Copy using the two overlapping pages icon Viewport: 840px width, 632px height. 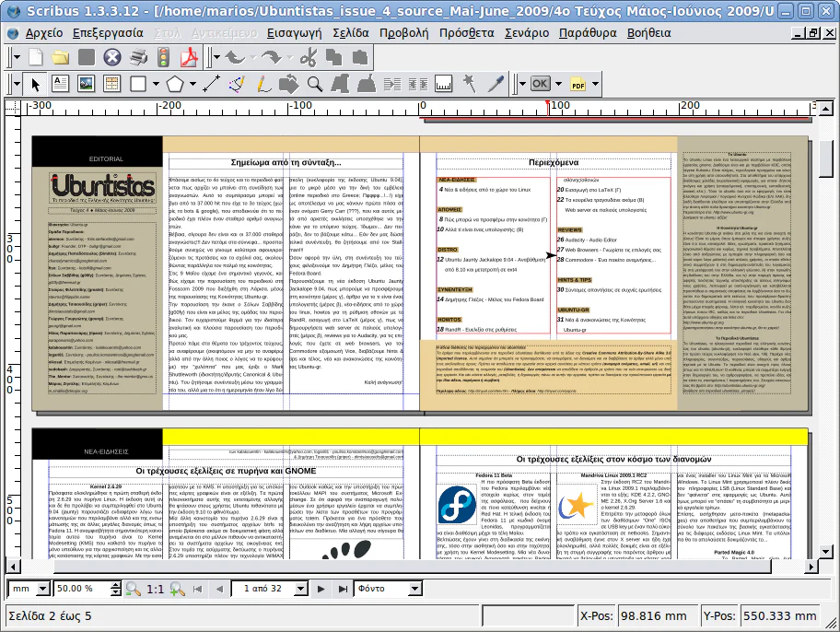[333, 57]
